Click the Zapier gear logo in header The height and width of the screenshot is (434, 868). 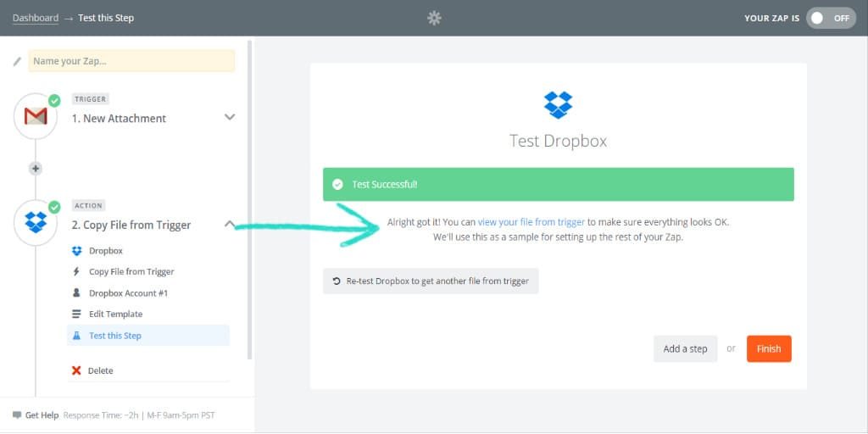434,18
